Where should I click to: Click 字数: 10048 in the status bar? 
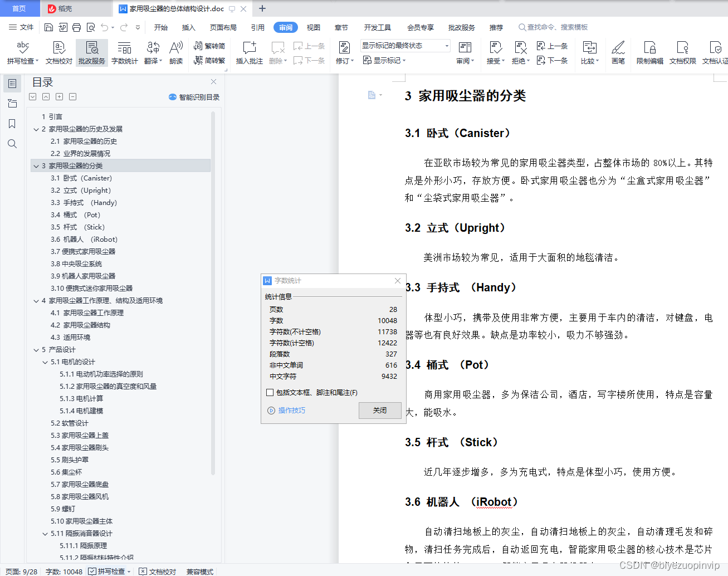coord(64,572)
